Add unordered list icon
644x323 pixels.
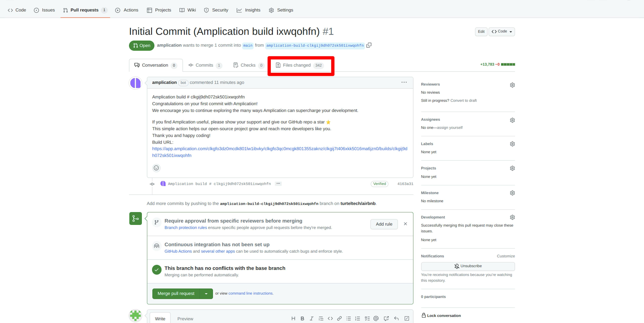pos(348,318)
